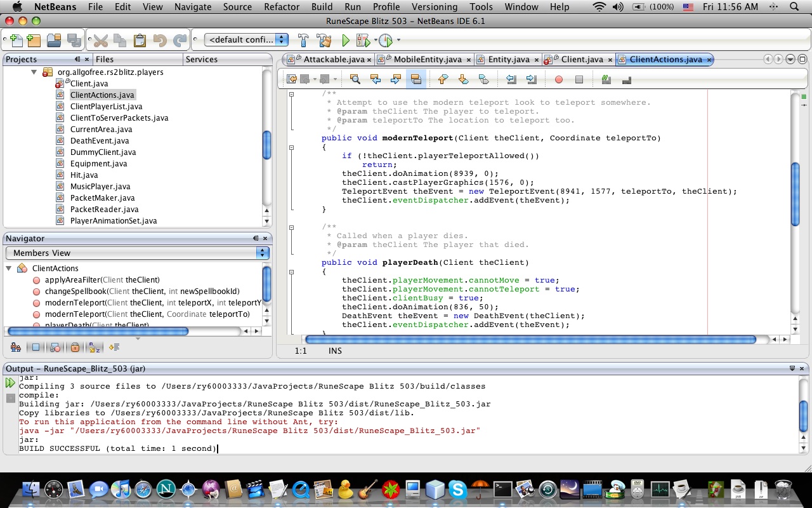Toggle the Bookmark button in editor toolbar
Screen dimensions: 812x508
click(483, 79)
